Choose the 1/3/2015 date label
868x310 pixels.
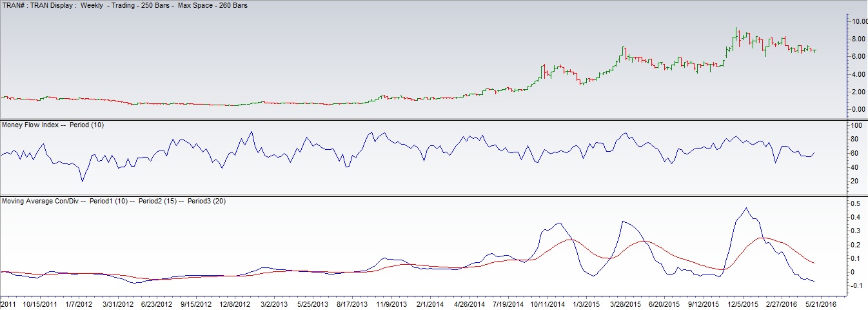pos(586,303)
